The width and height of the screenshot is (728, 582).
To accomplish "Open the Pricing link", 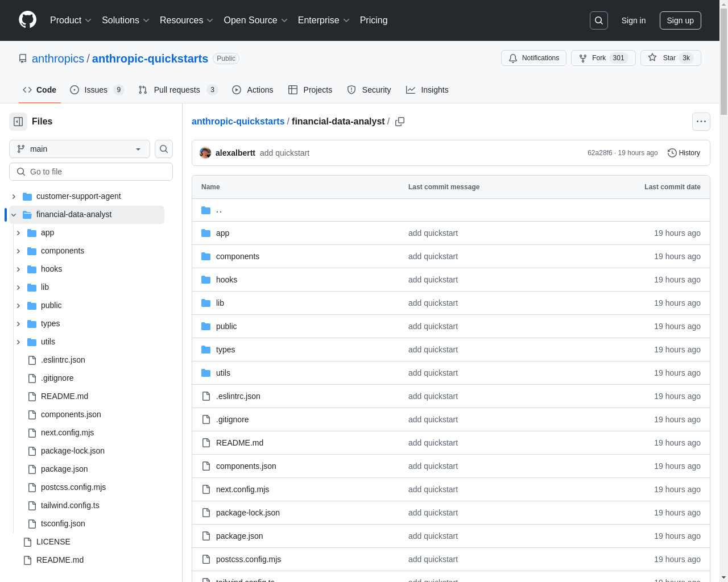I will click(x=374, y=20).
